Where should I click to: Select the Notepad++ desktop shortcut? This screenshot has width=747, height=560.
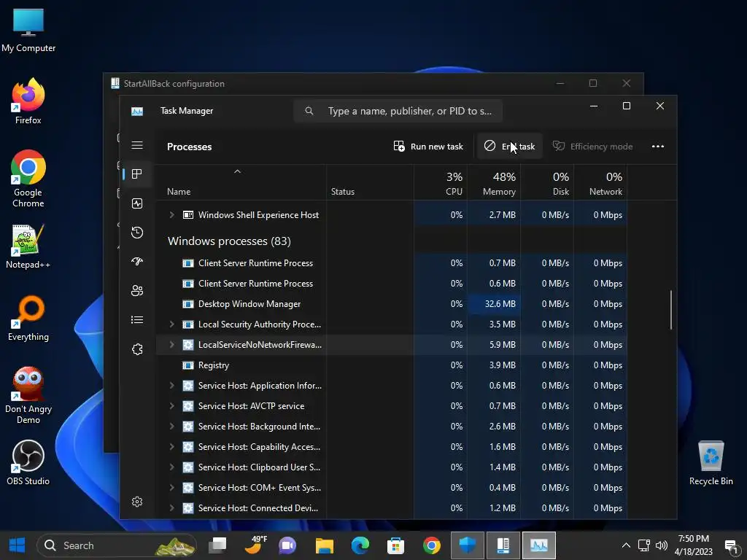28,246
